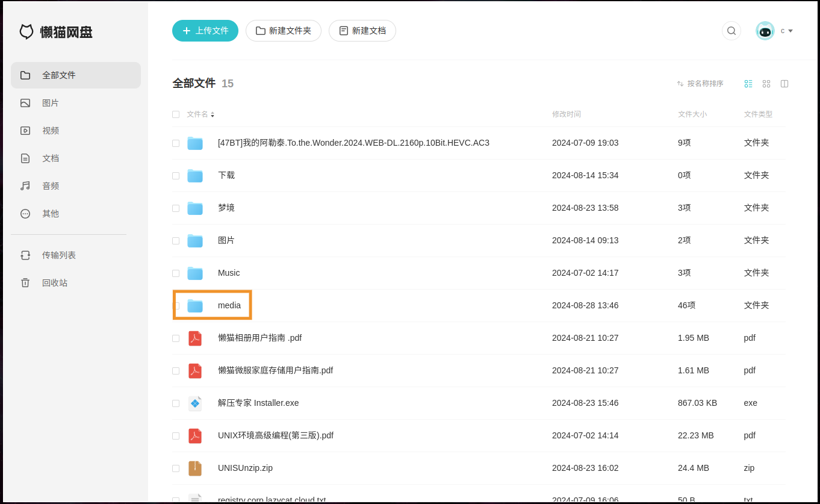Check the box for [47BT]我的阿勒泰 folder
Image resolution: width=820 pixels, height=504 pixels.
click(176, 143)
